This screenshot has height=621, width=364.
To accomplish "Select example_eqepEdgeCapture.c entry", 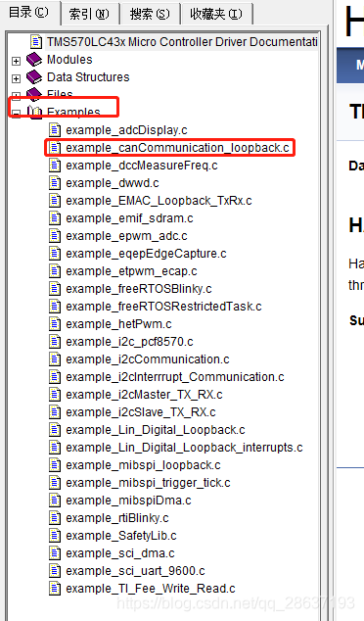I will click(x=146, y=254).
